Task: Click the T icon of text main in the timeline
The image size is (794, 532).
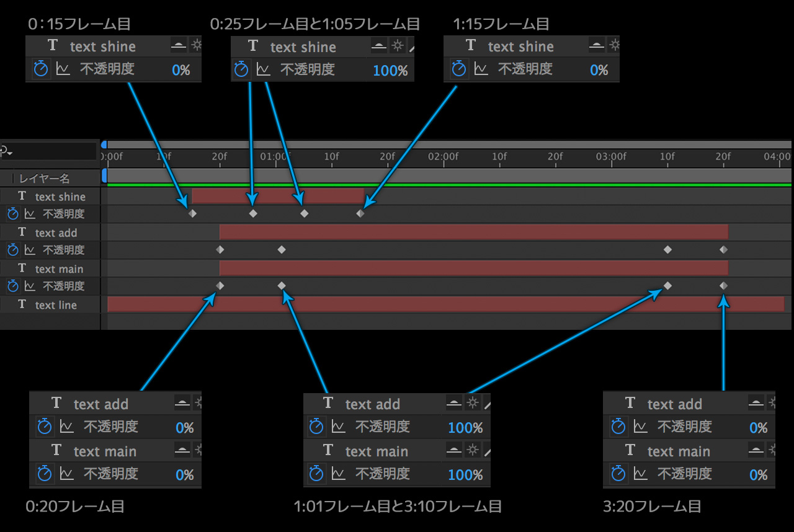Action: click(x=22, y=268)
